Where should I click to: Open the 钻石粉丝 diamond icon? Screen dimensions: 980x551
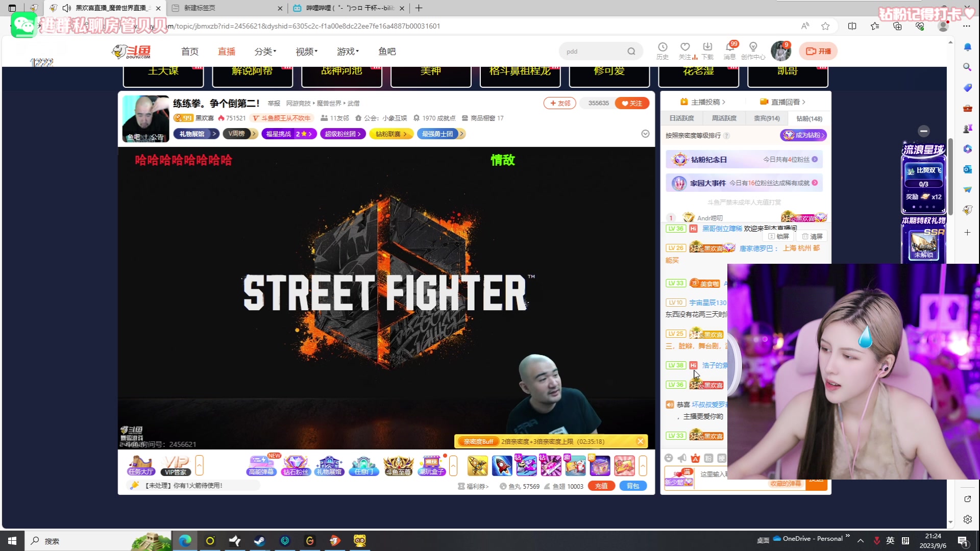(x=296, y=465)
